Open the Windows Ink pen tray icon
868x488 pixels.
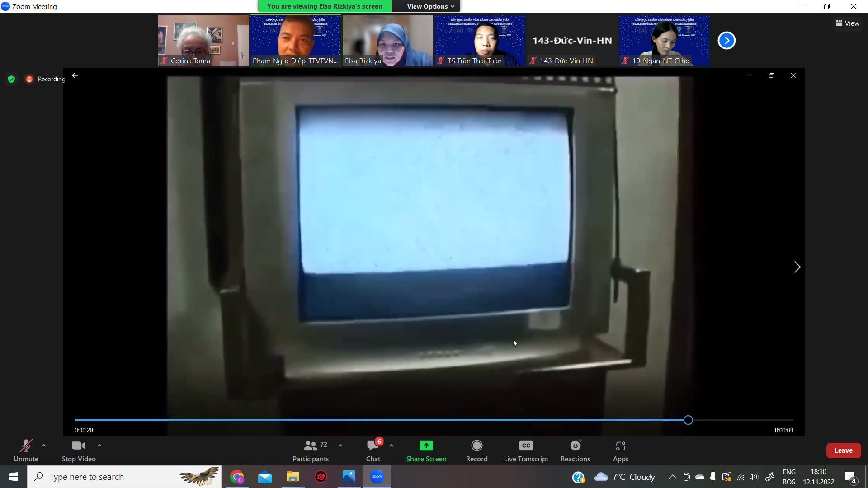pos(770,477)
